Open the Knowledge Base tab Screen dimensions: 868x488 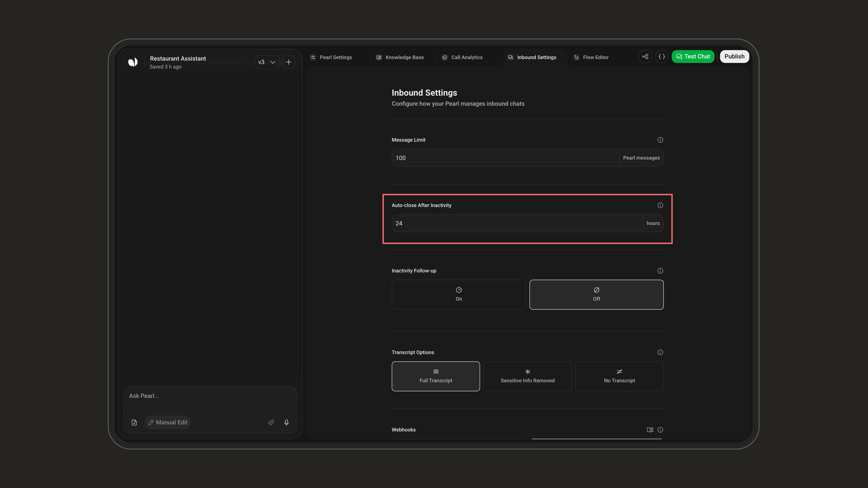(x=400, y=57)
